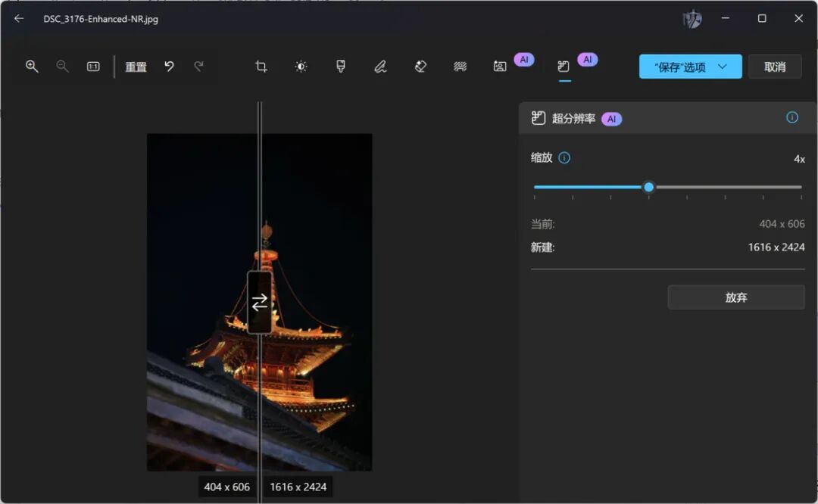
Task: Go back using the arrow in title bar
Action: click(x=19, y=19)
